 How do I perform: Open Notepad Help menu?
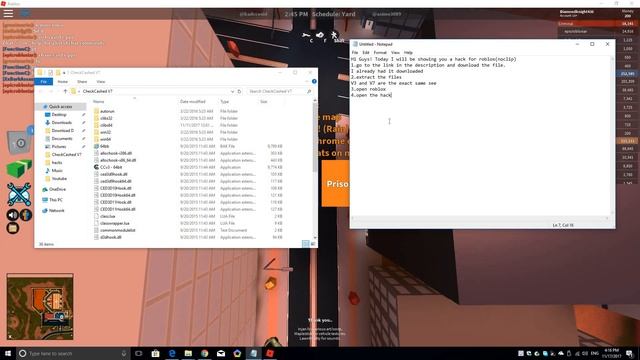408,53
